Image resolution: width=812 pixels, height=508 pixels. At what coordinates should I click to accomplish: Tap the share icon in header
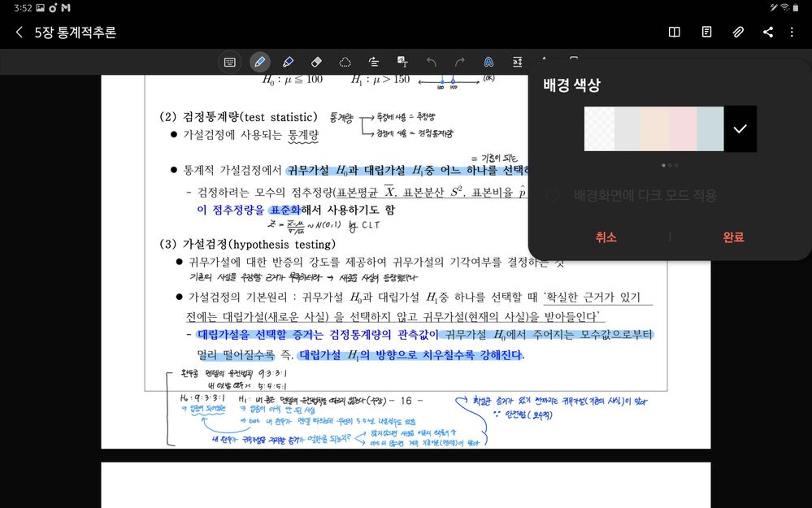(768, 33)
